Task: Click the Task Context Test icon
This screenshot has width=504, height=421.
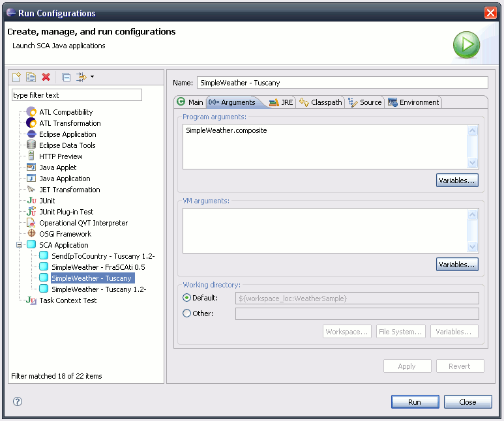Action: 31,300
